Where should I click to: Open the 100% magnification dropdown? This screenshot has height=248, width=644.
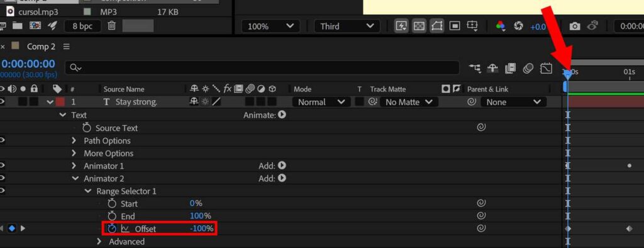(x=271, y=26)
